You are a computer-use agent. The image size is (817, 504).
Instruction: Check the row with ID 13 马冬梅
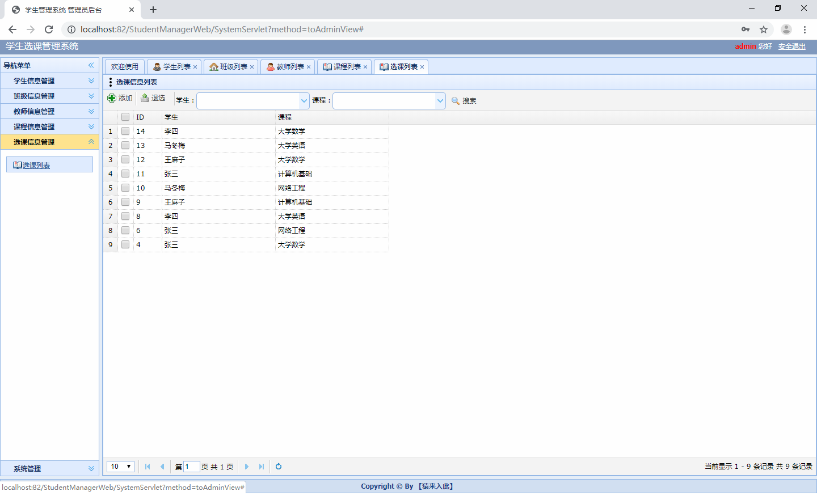(x=125, y=145)
